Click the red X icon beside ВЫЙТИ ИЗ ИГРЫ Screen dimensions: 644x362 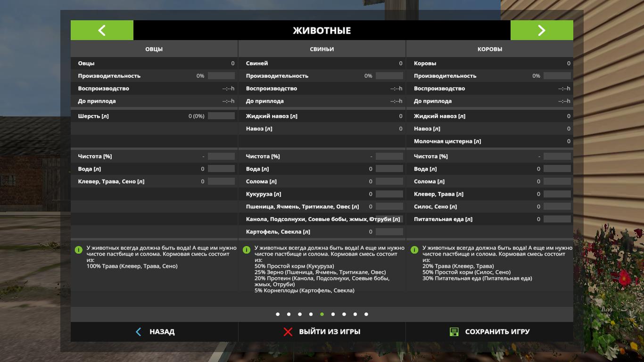click(288, 332)
